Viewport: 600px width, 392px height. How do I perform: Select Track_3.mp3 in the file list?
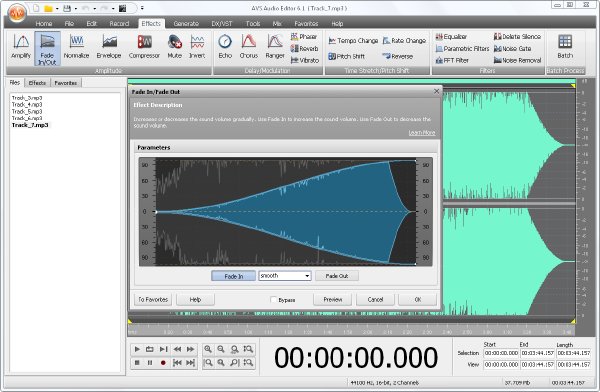[x=27, y=98]
